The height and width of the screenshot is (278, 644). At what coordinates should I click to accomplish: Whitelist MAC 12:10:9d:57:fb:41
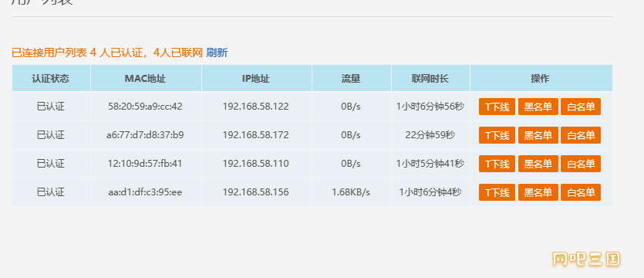point(581,164)
